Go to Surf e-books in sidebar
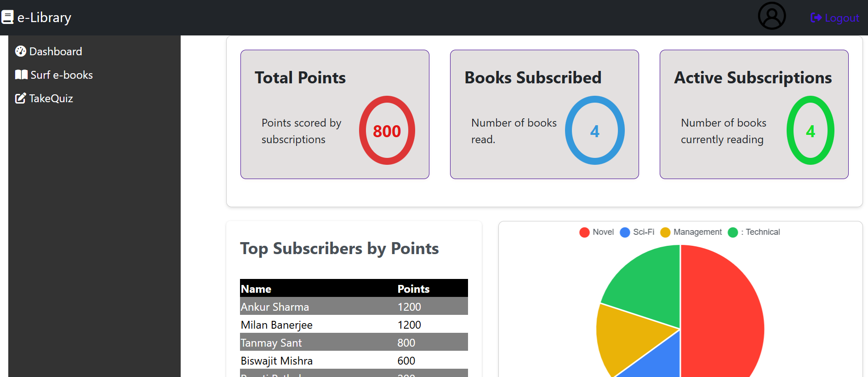This screenshot has width=868, height=377. pyautogui.click(x=62, y=75)
